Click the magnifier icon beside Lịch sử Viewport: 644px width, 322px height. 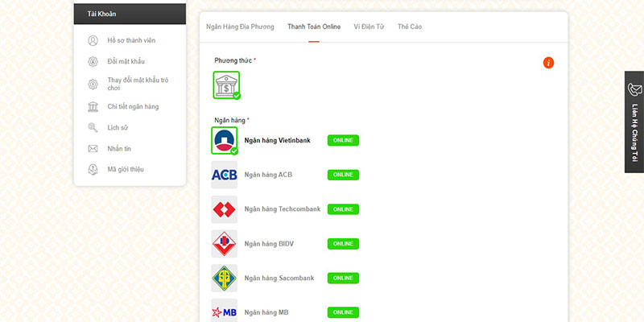pyautogui.click(x=93, y=128)
